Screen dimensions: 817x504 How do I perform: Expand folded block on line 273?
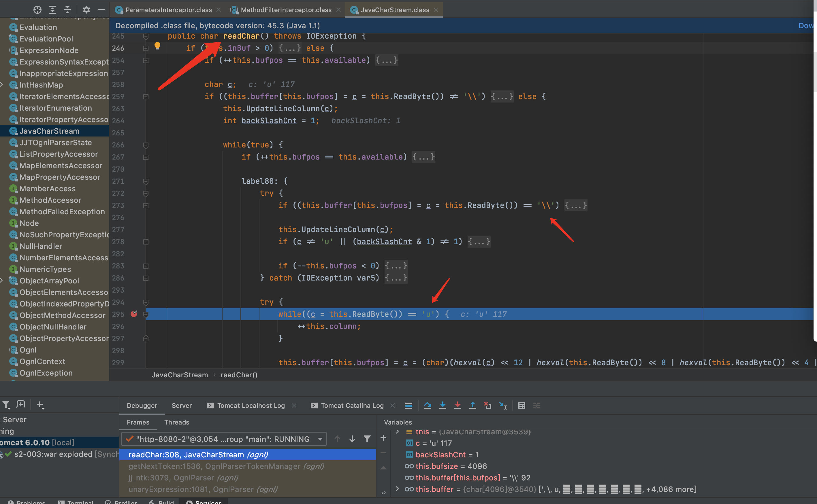click(146, 205)
